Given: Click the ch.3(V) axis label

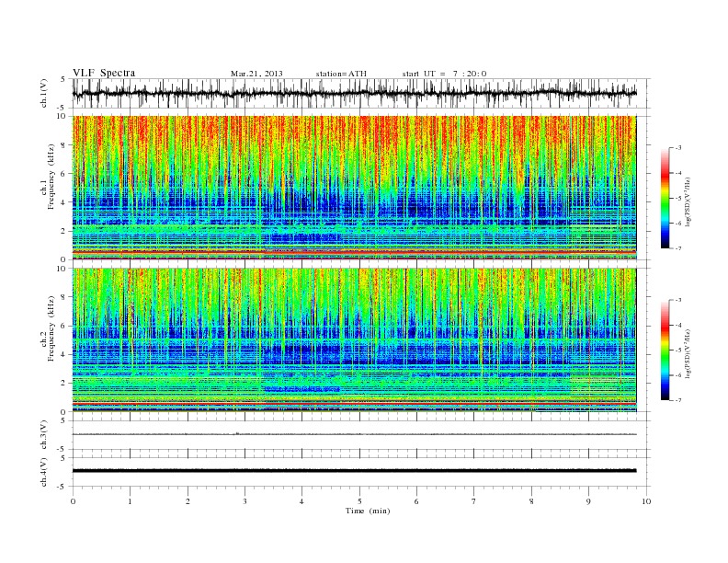Looking at the screenshot, I should (44, 434).
